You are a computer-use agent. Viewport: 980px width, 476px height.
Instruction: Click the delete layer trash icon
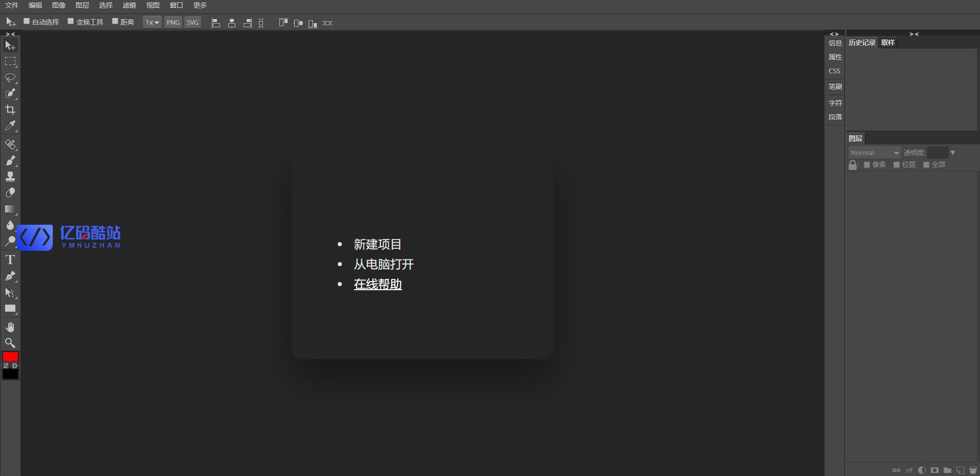[x=973, y=470]
